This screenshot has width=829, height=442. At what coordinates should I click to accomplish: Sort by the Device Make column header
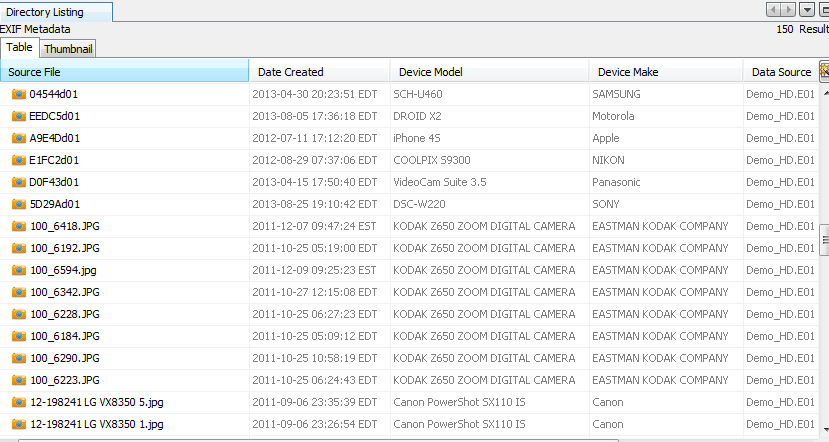(x=665, y=72)
